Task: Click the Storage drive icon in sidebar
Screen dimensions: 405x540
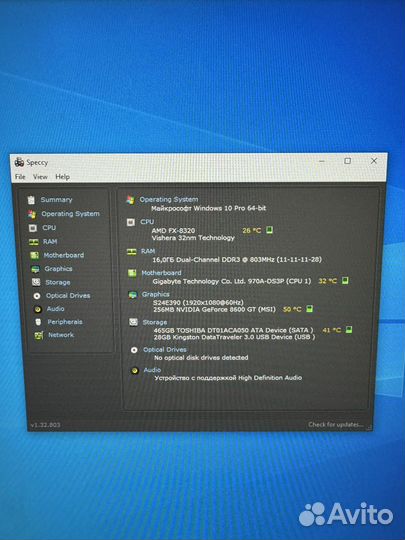Action: tap(36, 282)
